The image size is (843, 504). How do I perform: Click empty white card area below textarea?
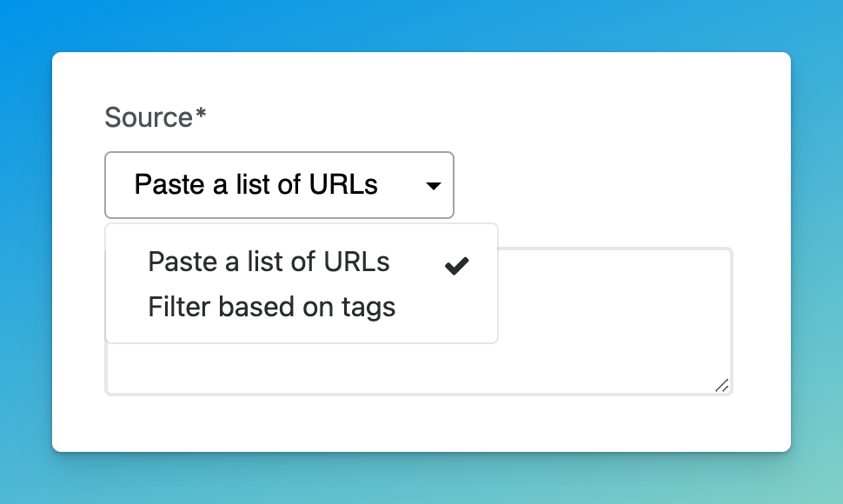[417, 424]
